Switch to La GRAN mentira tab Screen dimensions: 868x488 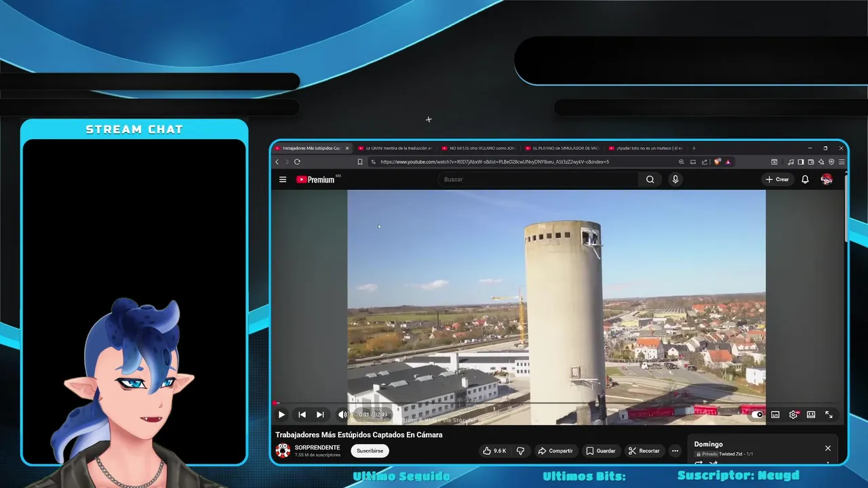(395, 148)
